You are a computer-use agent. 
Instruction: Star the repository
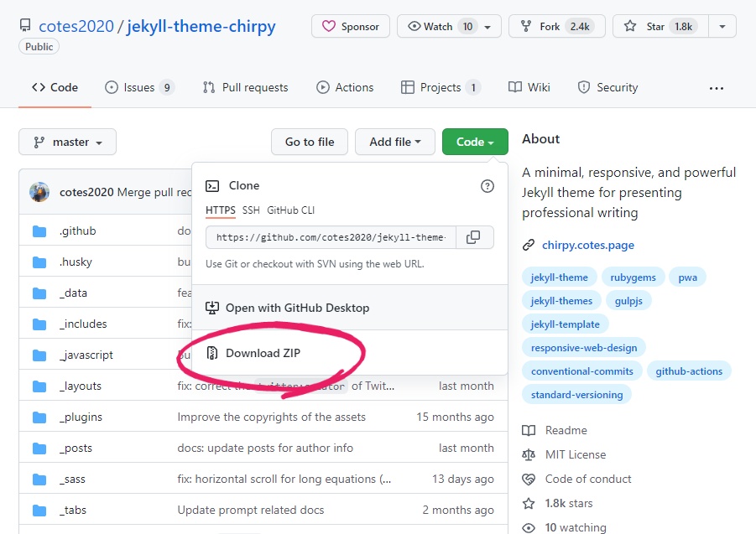[x=660, y=26]
